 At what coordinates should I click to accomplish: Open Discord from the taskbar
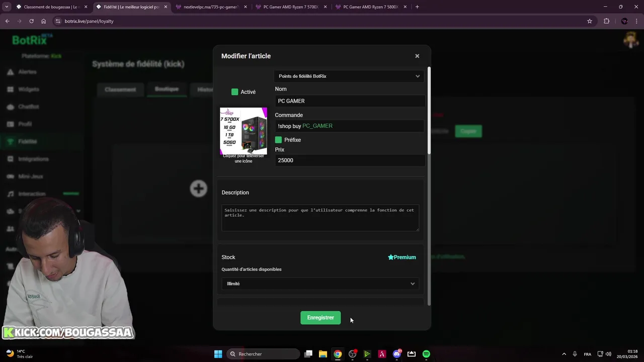[397, 354]
